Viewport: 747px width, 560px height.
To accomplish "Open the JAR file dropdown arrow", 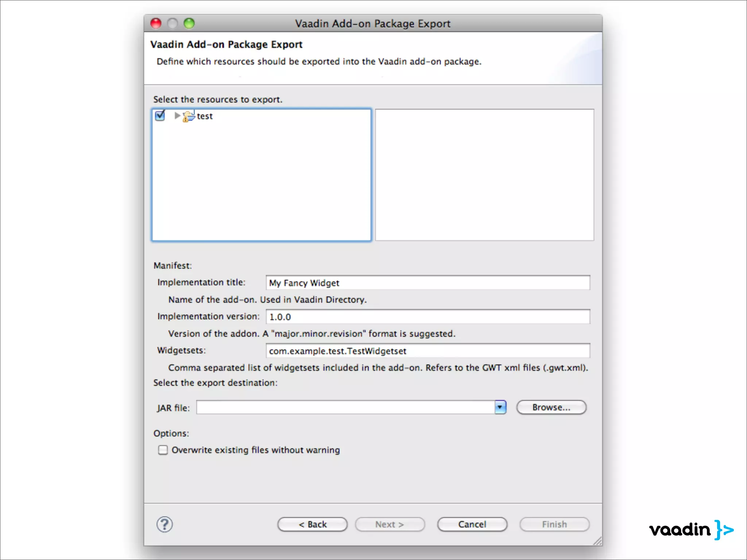I will click(x=500, y=407).
